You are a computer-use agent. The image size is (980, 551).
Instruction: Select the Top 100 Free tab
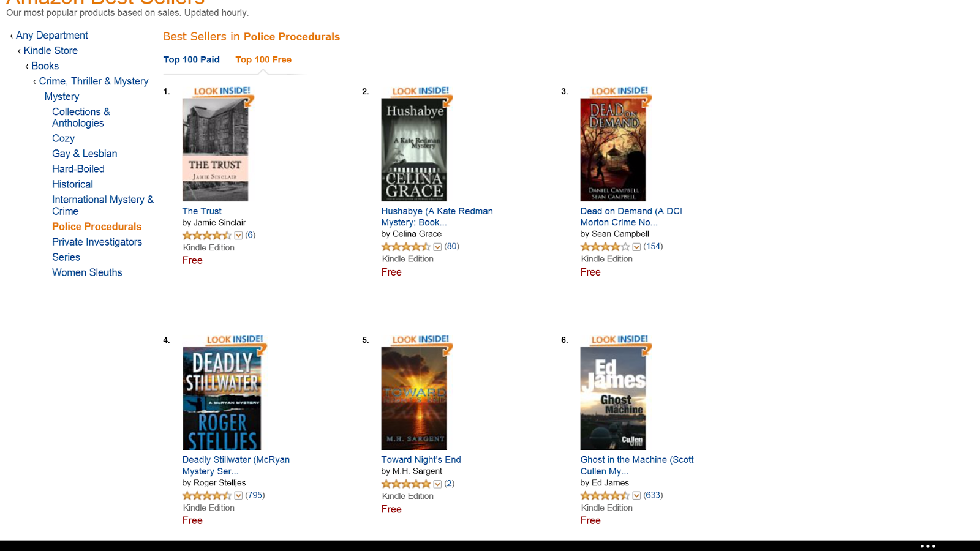coord(263,60)
